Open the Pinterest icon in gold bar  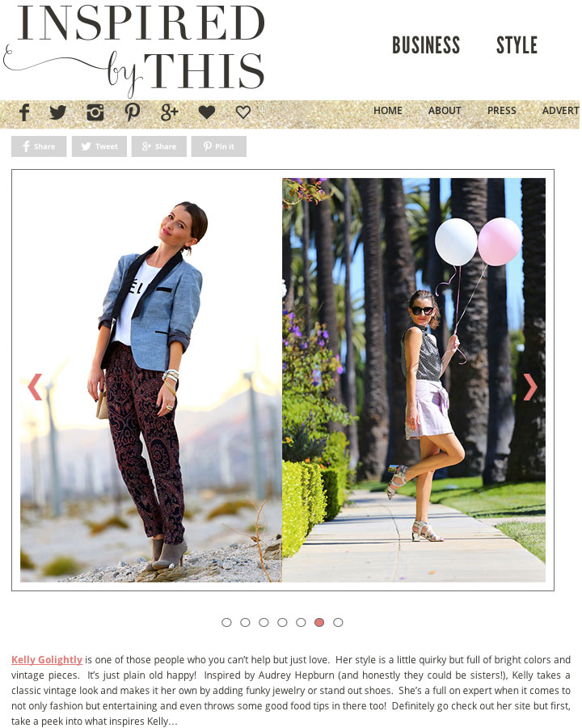[133, 112]
